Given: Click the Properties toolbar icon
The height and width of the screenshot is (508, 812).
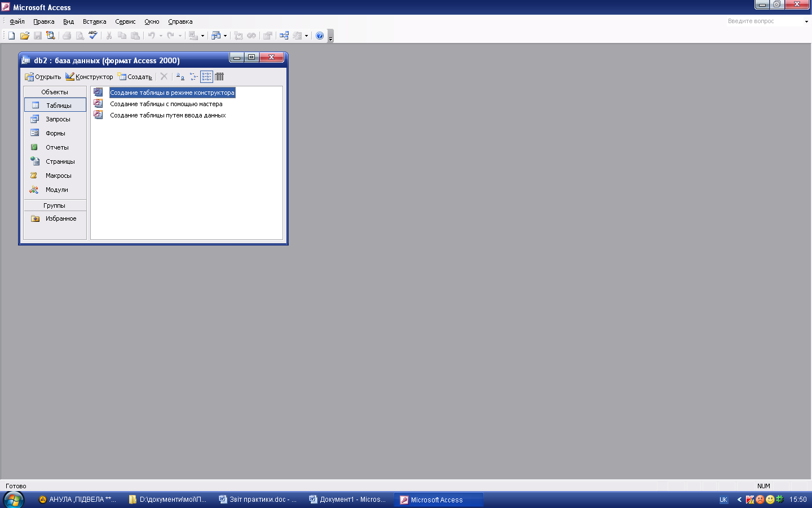Looking at the screenshot, I should [x=268, y=36].
